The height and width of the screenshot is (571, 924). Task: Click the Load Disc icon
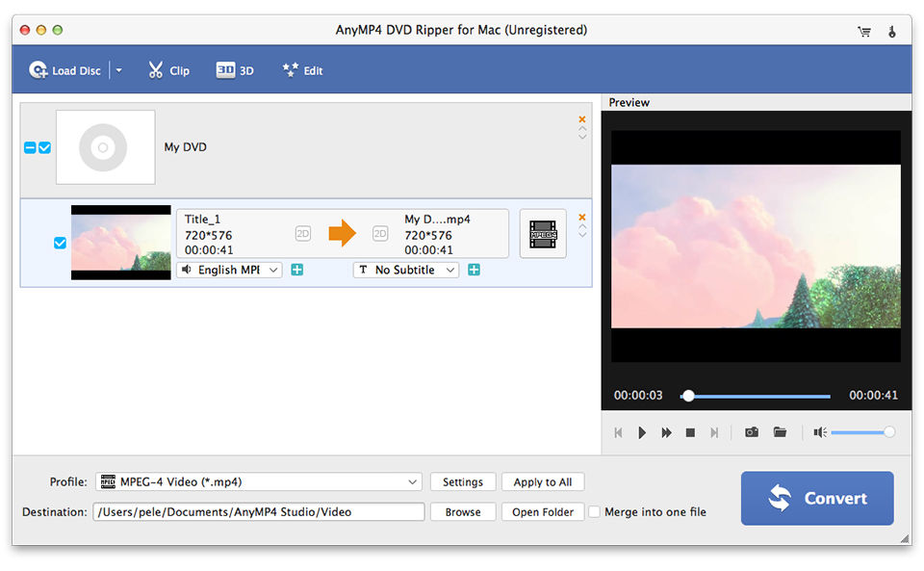[38, 70]
